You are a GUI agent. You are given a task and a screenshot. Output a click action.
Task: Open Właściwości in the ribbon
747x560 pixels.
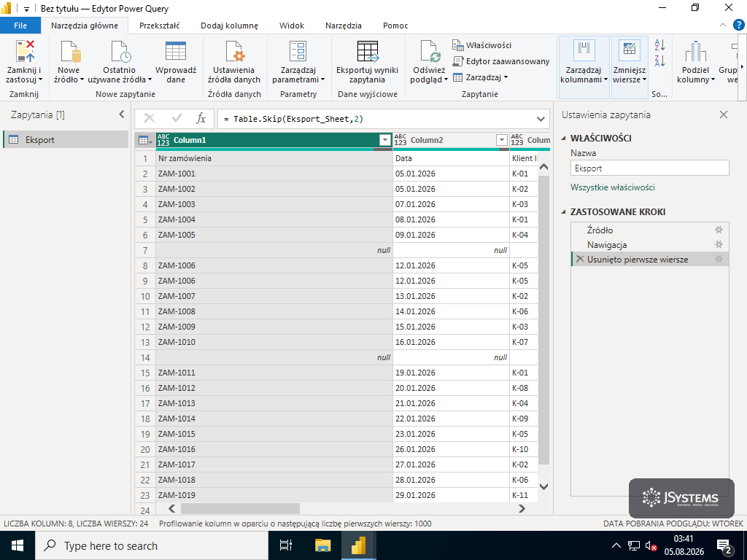pos(481,45)
